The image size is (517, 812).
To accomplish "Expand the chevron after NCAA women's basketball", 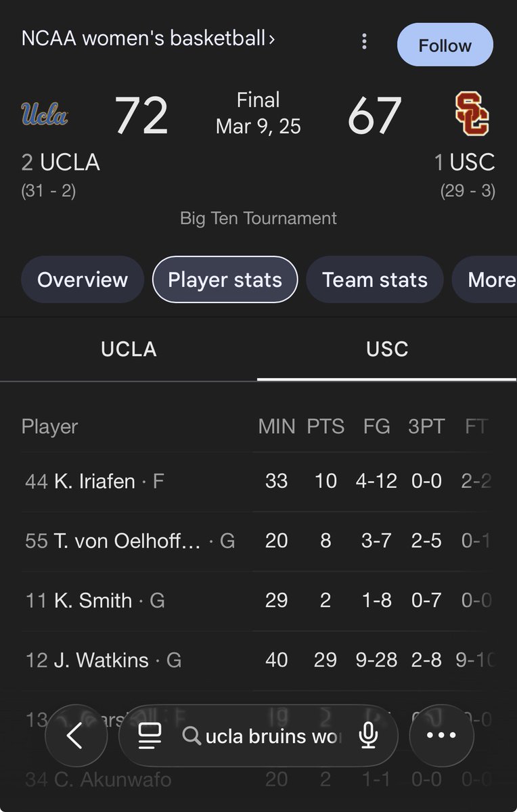I will coord(272,39).
